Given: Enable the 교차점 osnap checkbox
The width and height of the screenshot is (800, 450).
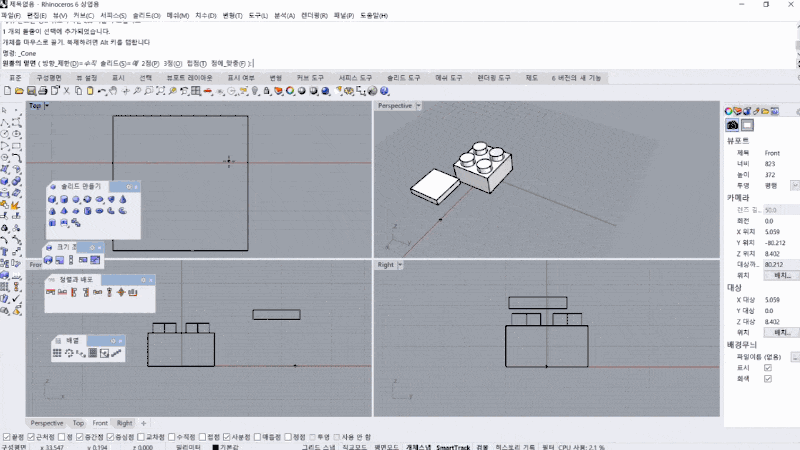Looking at the screenshot, I should [x=141, y=437].
